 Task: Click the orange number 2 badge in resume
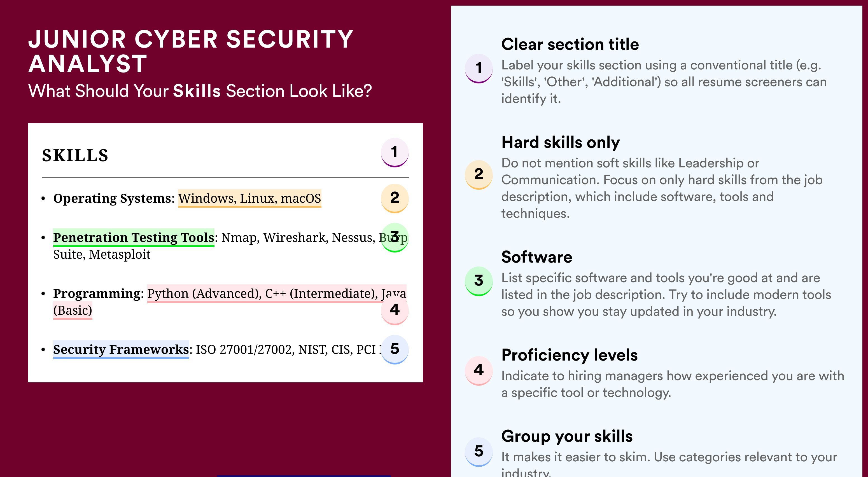pyautogui.click(x=395, y=198)
